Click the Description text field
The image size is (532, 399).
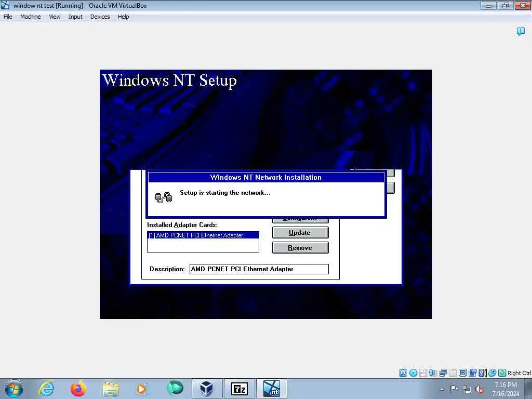(259, 269)
